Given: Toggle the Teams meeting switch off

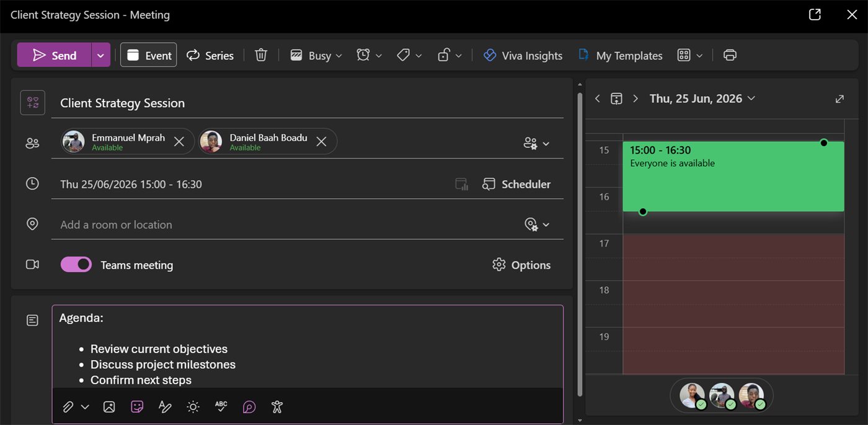Looking at the screenshot, I should click(76, 265).
